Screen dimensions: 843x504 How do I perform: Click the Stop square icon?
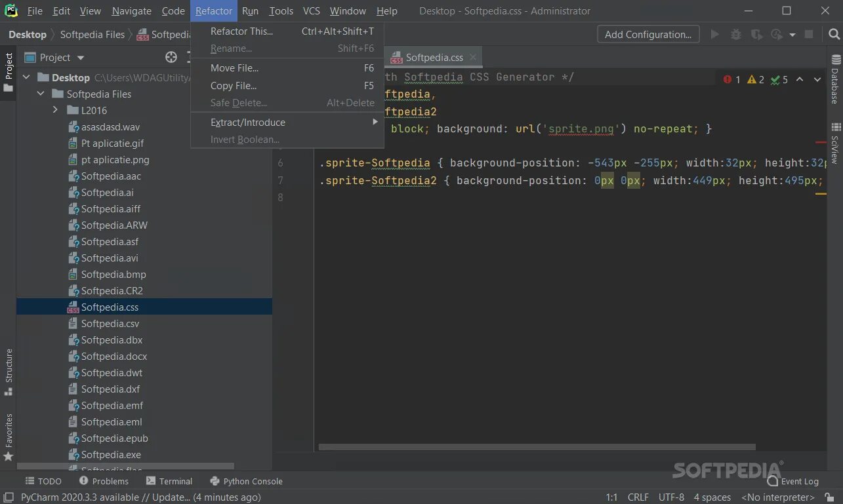click(809, 34)
